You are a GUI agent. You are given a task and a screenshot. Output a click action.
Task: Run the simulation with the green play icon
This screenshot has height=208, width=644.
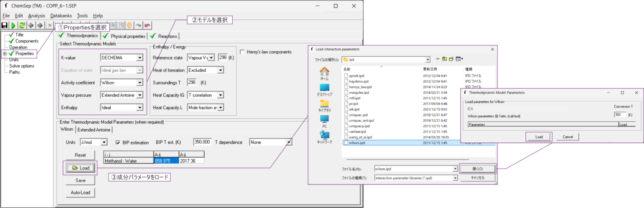tap(13, 25)
